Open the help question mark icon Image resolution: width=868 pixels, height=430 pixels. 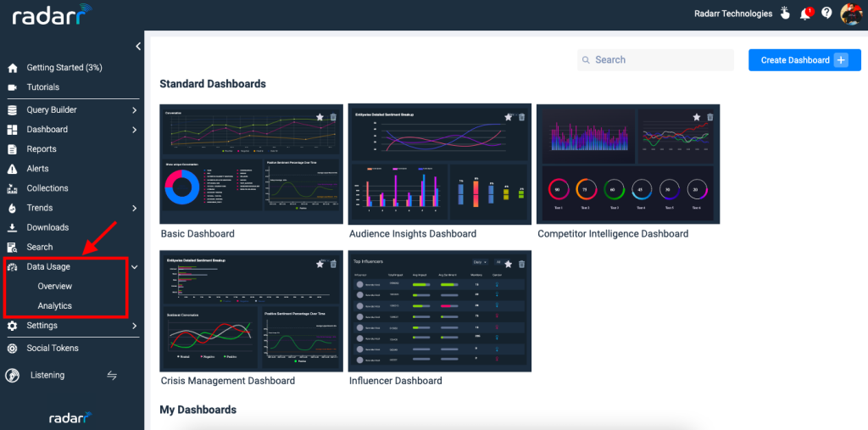click(x=826, y=14)
